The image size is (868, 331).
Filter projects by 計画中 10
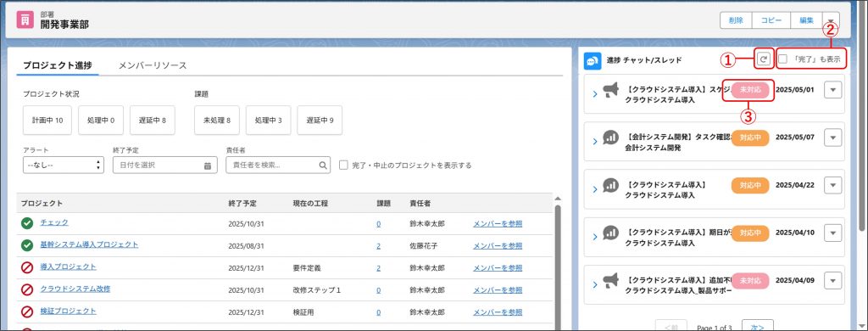pyautogui.click(x=47, y=120)
